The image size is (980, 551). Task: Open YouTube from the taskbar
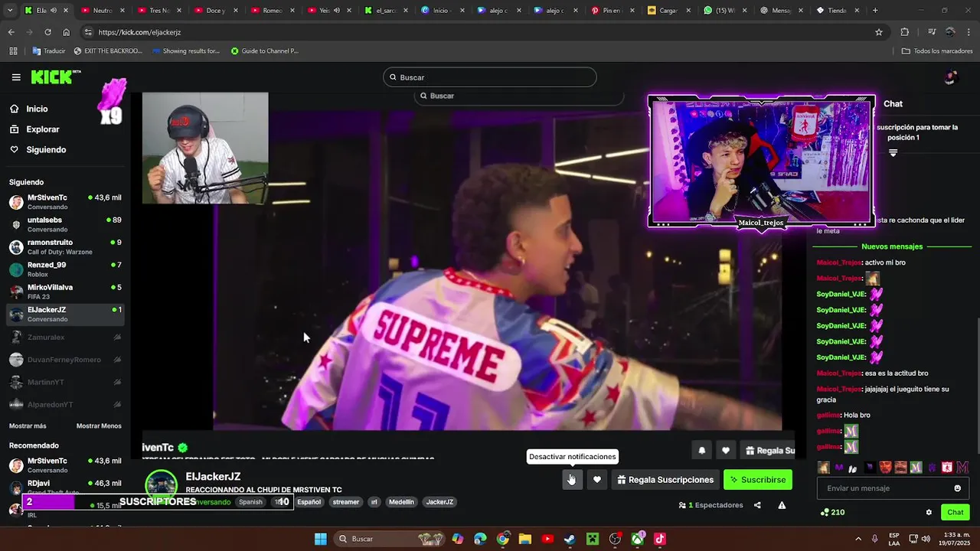point(547,539)
